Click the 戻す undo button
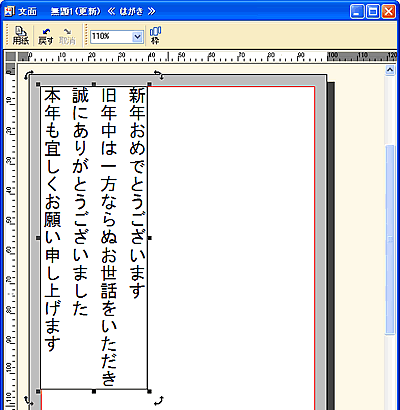This screenshot has height=410, width=400. tap(46, 35)
